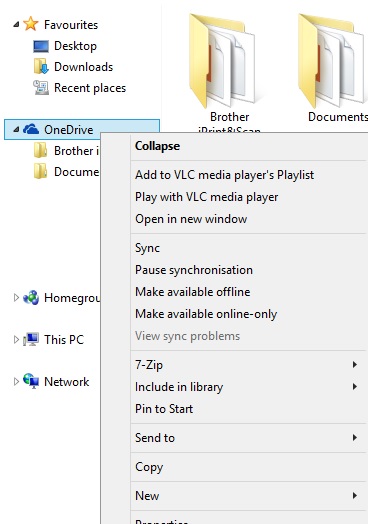
Task: Select the Favourites label in the tree
Action: [71, 24]
